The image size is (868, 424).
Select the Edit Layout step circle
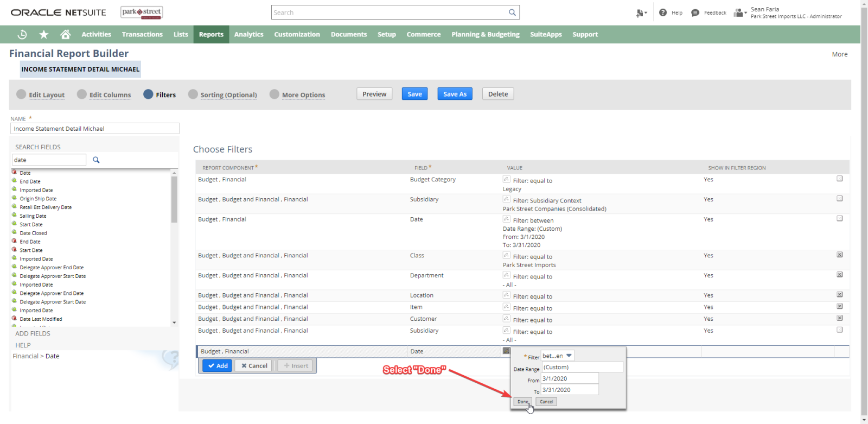(x=21, y=94)
